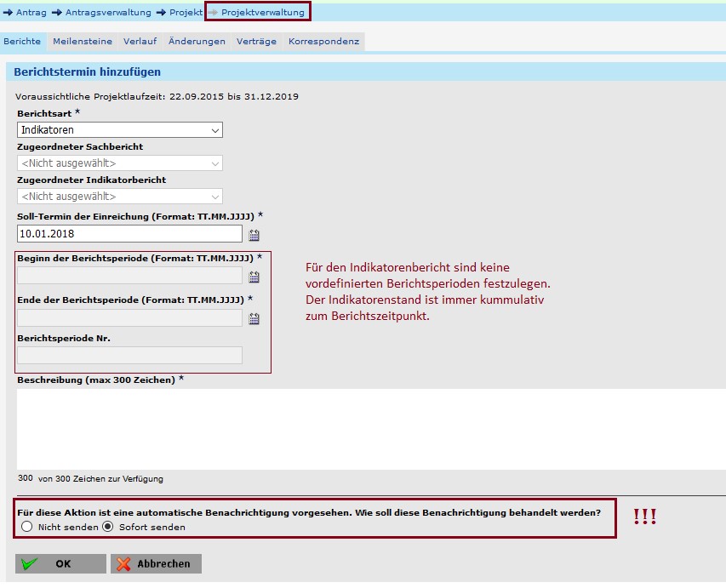Open the Zugeordneter Sachbericht dropdown

click(119, 163)
